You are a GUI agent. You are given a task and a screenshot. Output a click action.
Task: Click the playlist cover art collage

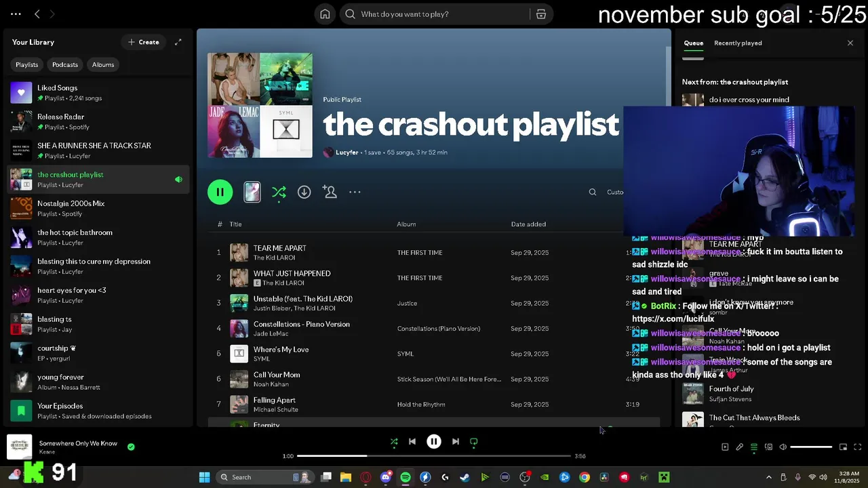[260, 105]
